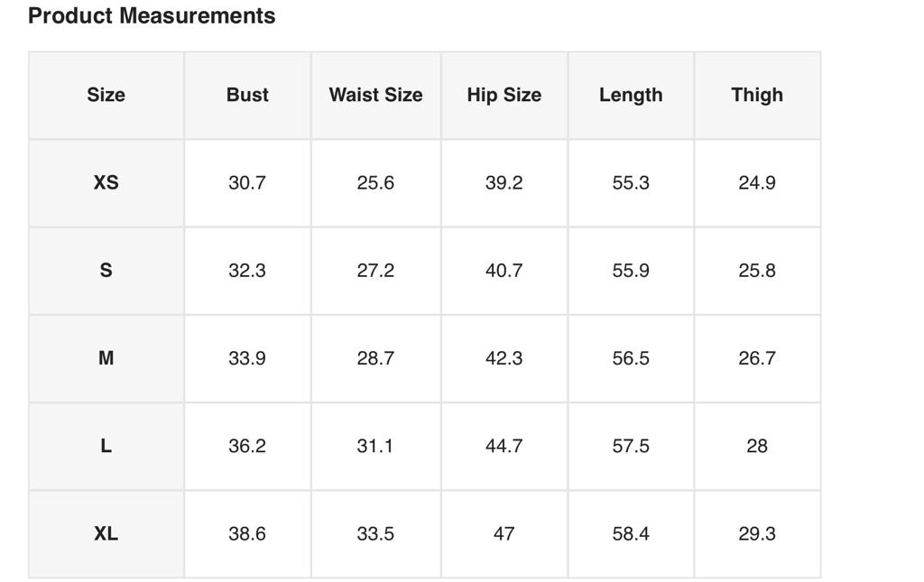Select the XL size row label
This screenshot has width=924, height=582.
tap(106, 533)
